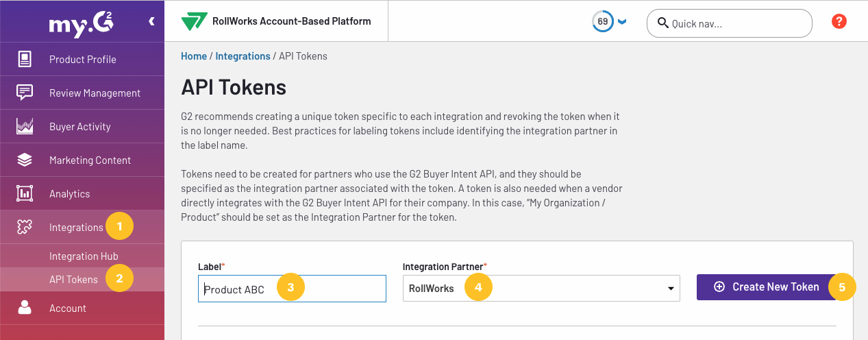Click the Analytics graph icon
This screenshot has width=868, height=340.
(25, 193)
